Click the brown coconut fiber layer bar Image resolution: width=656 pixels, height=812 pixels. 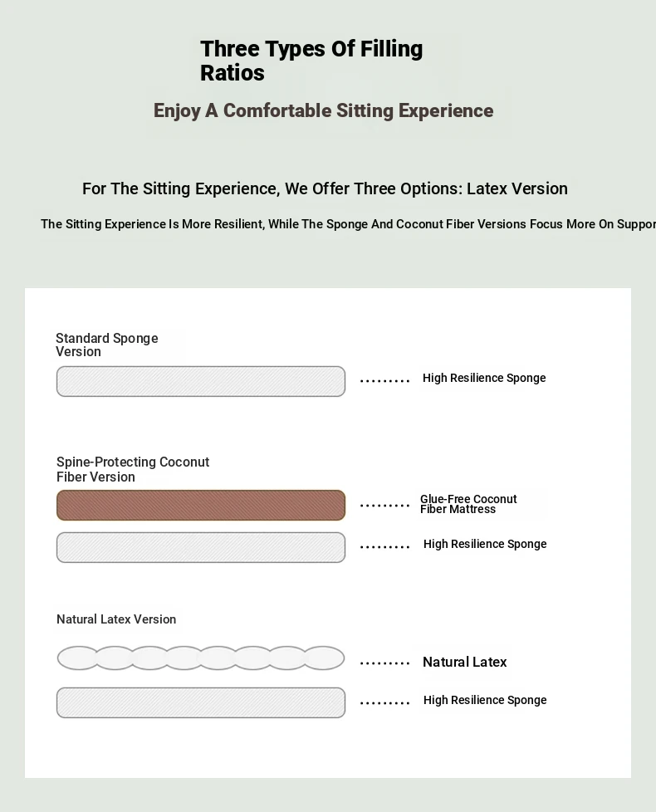pyautogui.click(x=201, y=506)
